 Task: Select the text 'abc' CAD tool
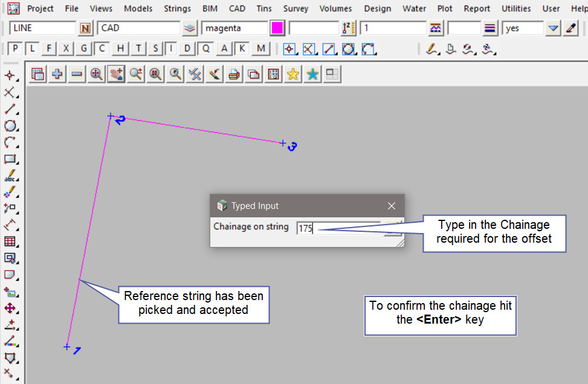(x=10, y=176)
